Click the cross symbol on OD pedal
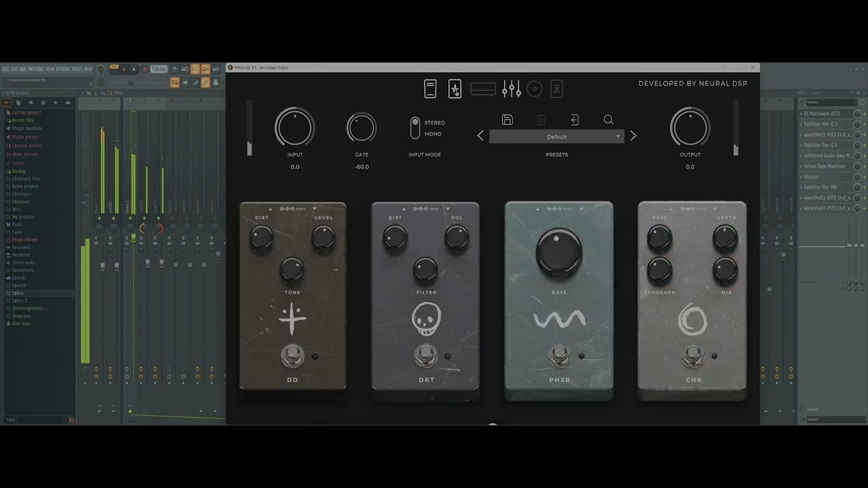The height and width of the screenshot is (488, 868). [292, 319]
